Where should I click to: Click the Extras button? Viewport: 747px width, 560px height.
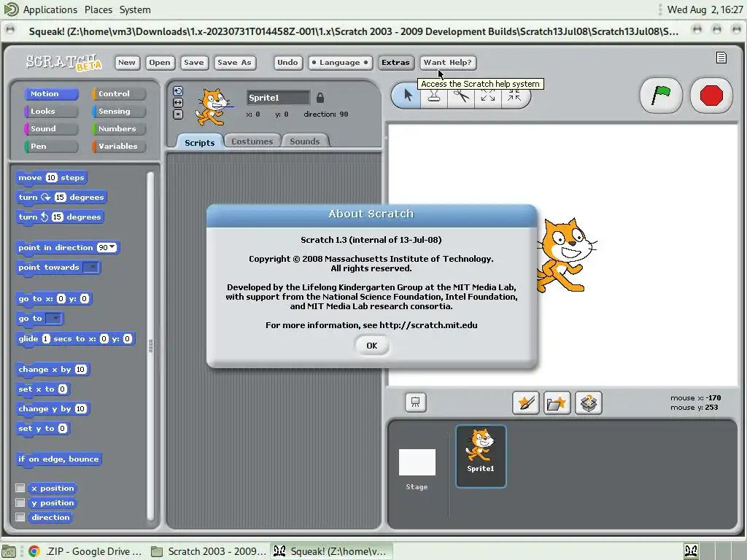click(x=395, y=63)
